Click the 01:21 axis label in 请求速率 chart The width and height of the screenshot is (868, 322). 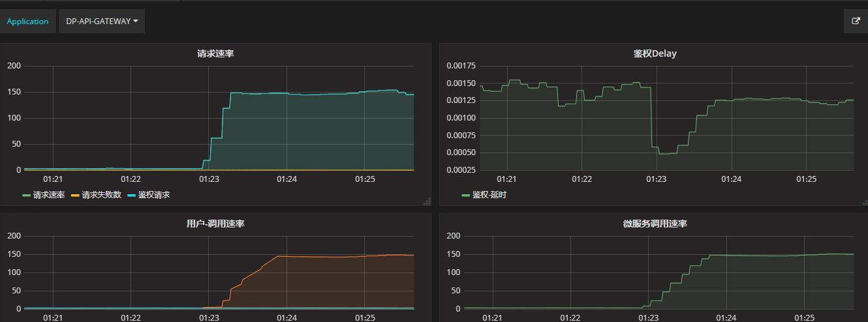point(53,179)
